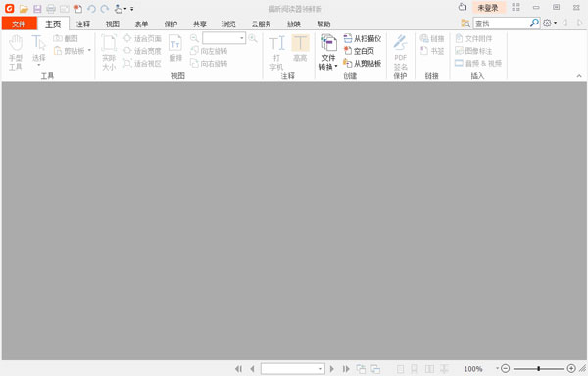Click the 未登录 sign-in button
588x376 pixels.
tap(488, 8)
